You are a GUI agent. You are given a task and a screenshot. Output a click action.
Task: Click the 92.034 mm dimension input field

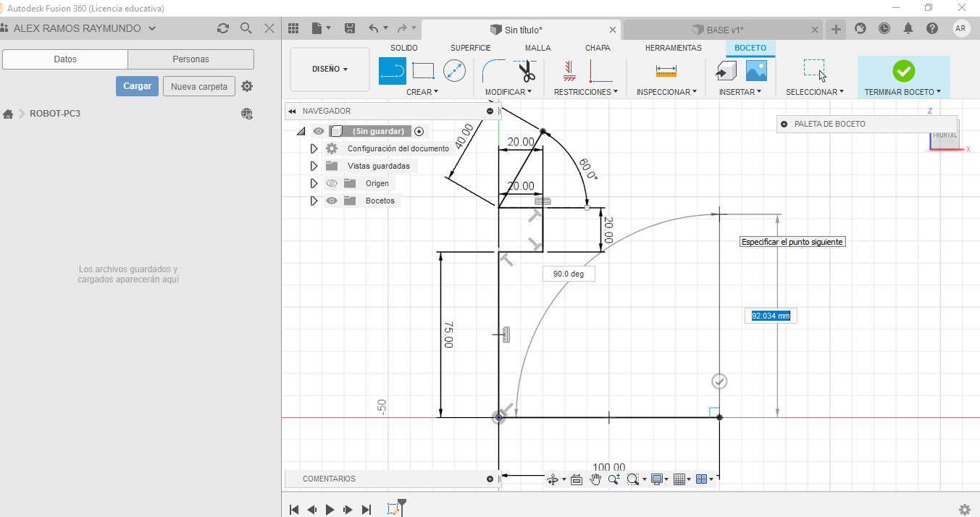770,316
